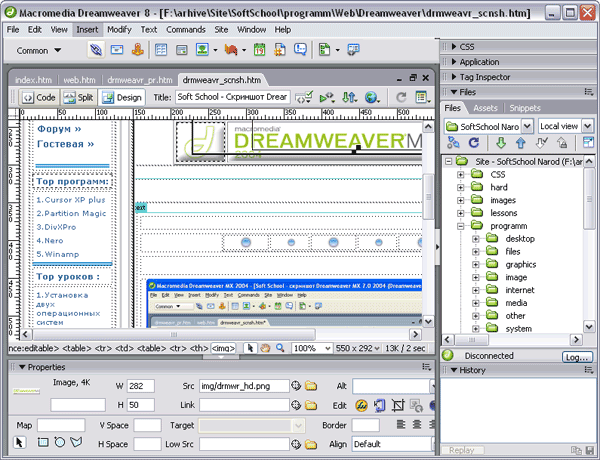Insert a Div Tag from the toolbar
Viewport: 600px width, 460px height.
tap(182, 50)
